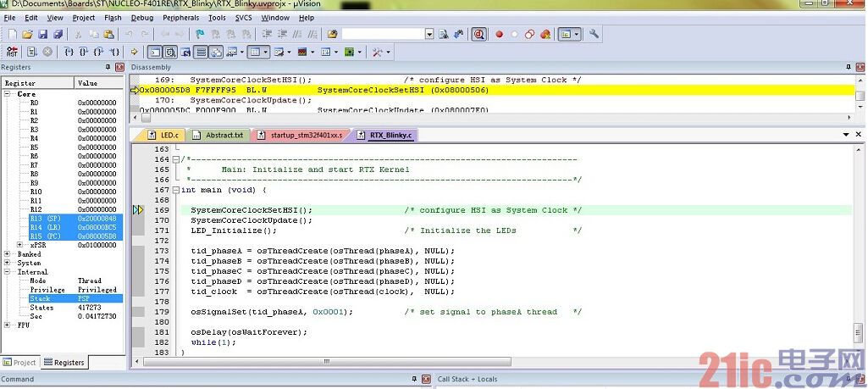The image size is (868, 389).
Task: Toggle Start/Stop Debug Session button
Action: click(x=478, y=35)
